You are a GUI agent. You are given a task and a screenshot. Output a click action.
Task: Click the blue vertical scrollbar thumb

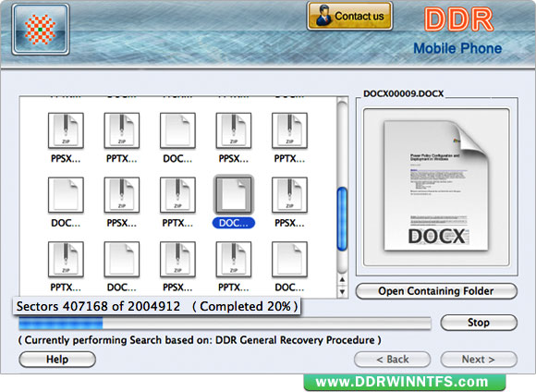[x=342, y=219]
